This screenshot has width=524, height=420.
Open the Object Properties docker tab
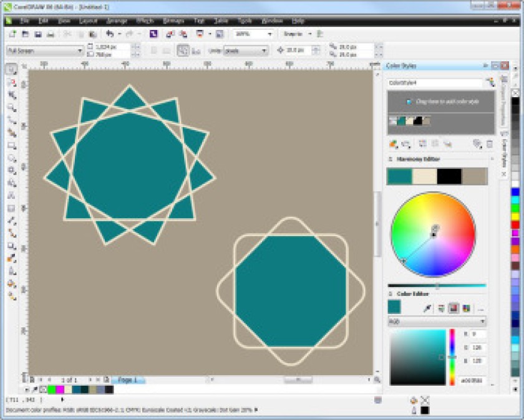(503, 100)
